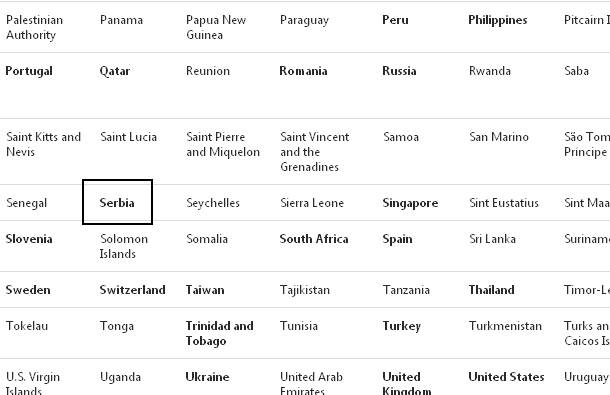Open the Peru country entry

click(395, 20)
